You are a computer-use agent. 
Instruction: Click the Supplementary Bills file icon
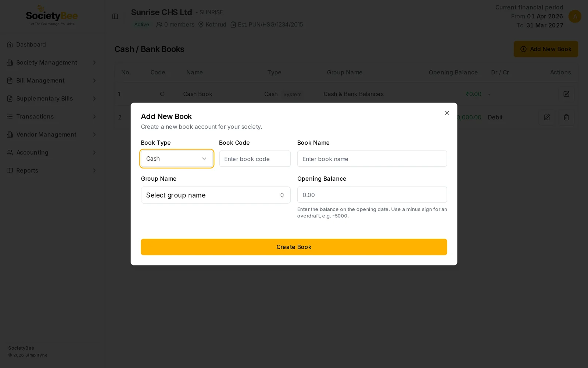[x=10, y=99]
